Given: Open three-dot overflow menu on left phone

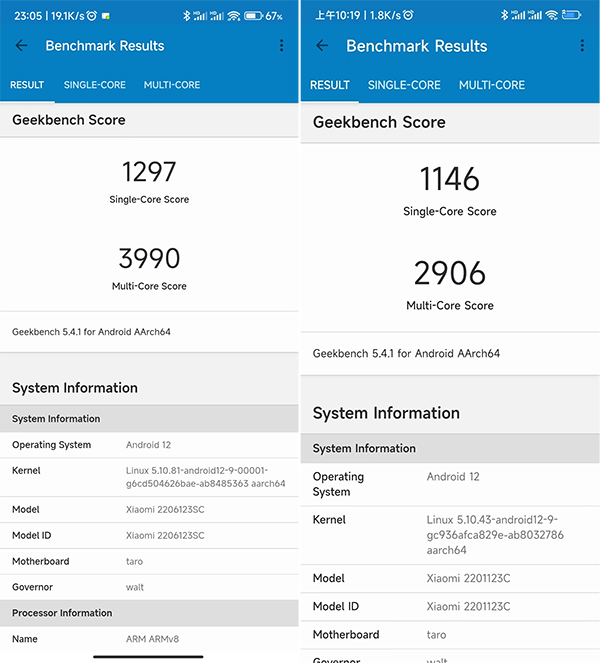Looking at the screenshot, I should [x=281, y=46].
